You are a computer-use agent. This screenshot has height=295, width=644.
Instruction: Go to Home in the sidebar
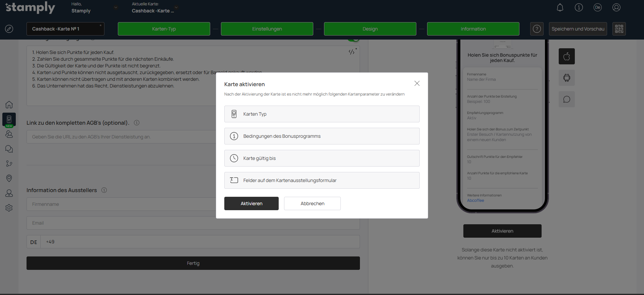(9, 105)
